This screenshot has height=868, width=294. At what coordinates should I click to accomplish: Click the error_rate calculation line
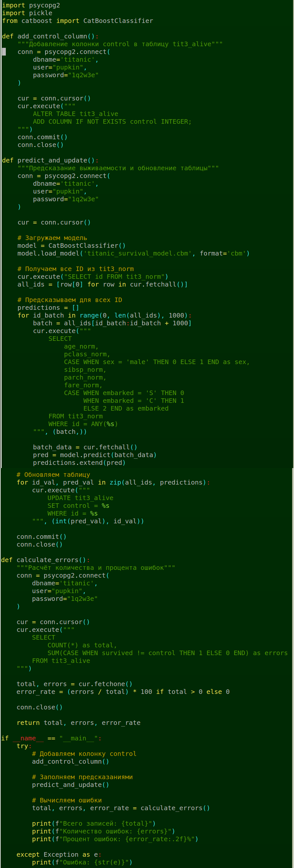coord(123,692)
